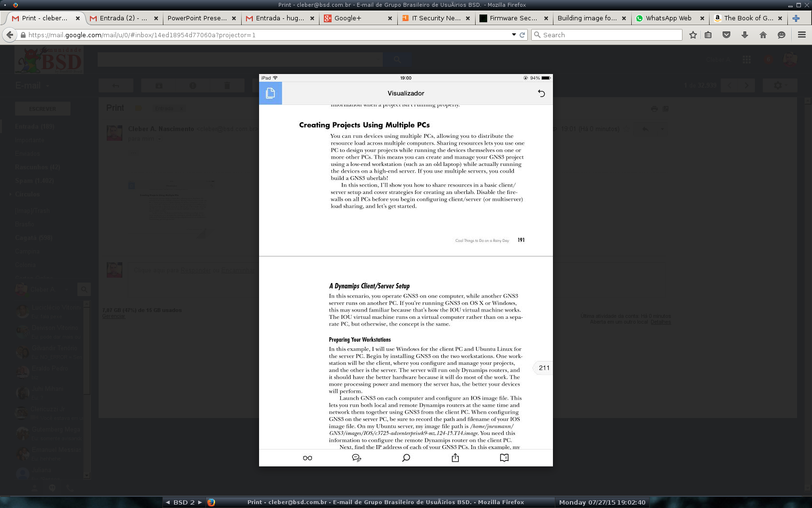This screenshot has height=508, width=812.
Task: Open more options dropdown beside reply arrow
Action: [x=662, y=129]
